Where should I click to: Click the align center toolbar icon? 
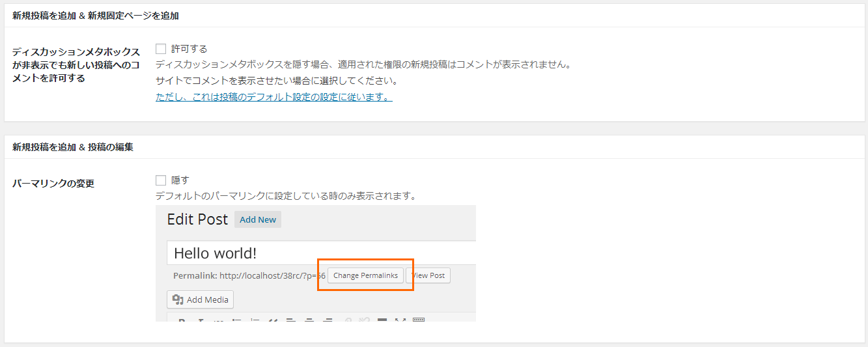point(309,320)
